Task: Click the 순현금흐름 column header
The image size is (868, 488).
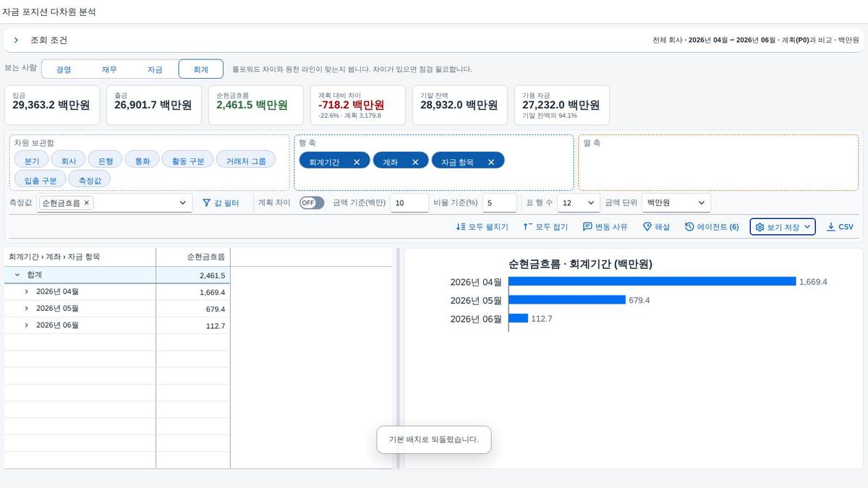Action: pyautogui.click(x=193, y=257)
